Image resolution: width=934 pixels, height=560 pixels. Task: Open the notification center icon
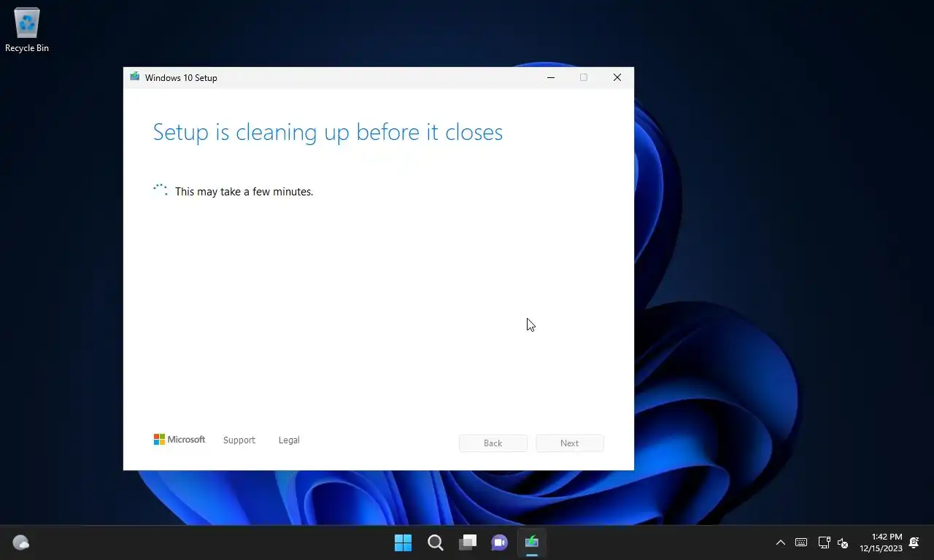coord(914,542)
